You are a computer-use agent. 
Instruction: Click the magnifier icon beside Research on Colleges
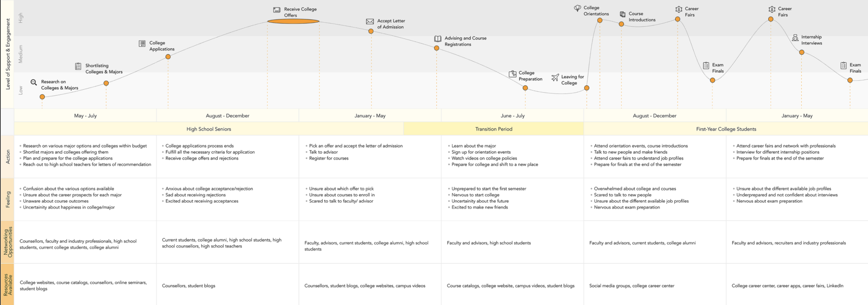click(x=34, y=82)
